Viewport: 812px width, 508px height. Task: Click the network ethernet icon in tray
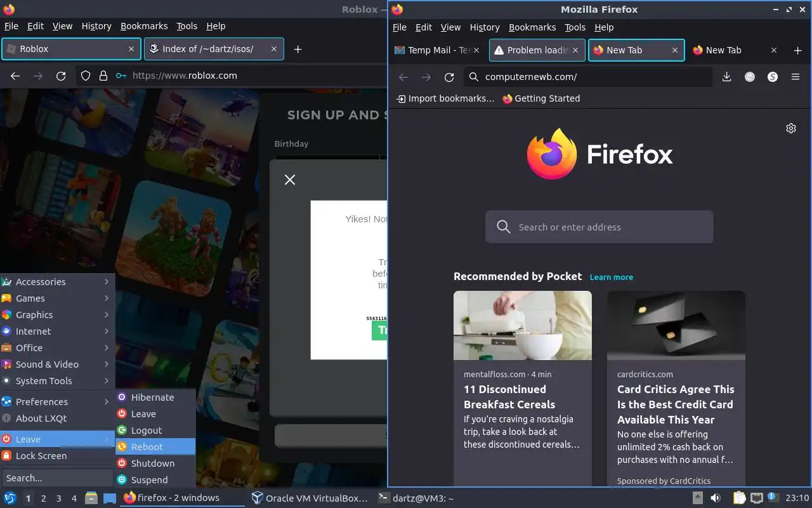(x=756, y=498)
